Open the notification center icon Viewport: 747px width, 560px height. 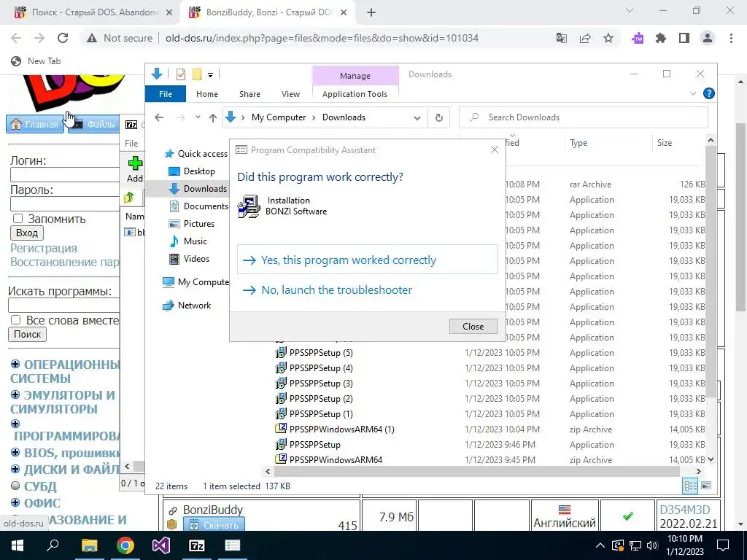point(723,545)
